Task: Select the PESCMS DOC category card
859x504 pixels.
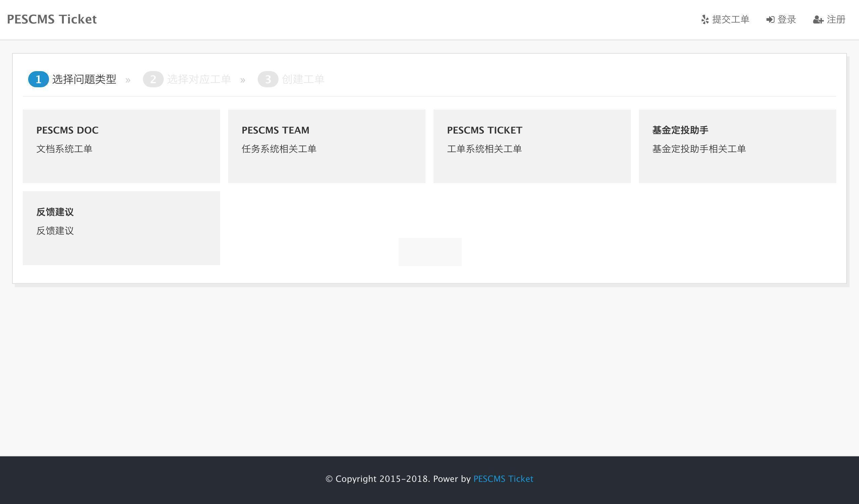Action: click(121, 146)
